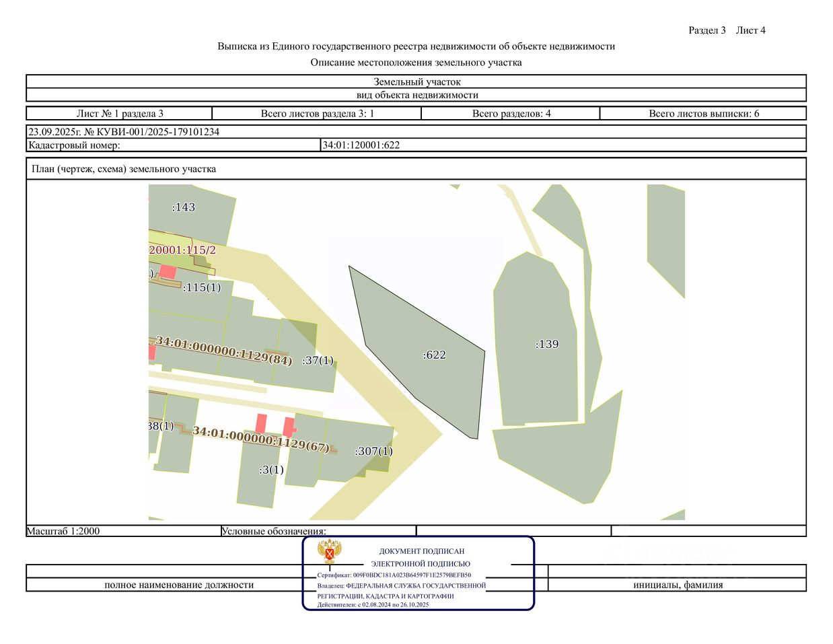Click the Russian coat of arms emblem in signature stamp

point(330,552)
